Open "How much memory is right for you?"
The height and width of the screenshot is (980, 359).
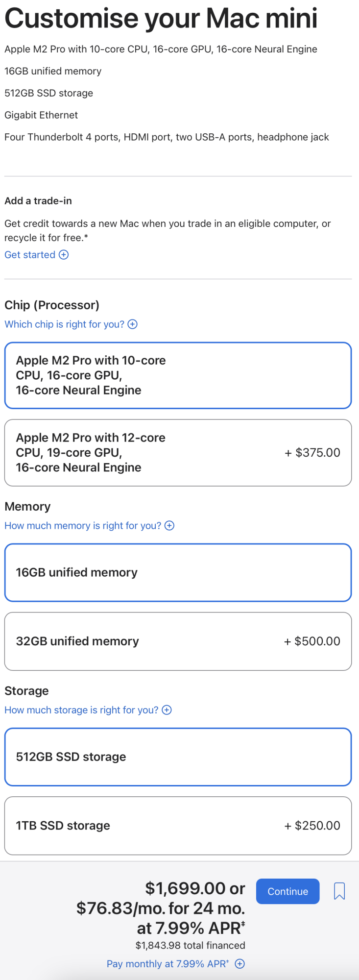tap(83, 526)
